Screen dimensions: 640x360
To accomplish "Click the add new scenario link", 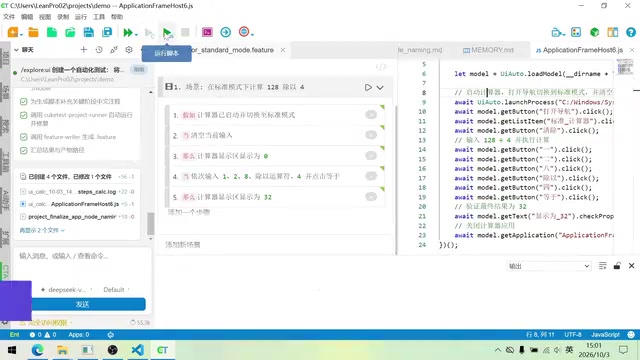I will tap(182, 244).
